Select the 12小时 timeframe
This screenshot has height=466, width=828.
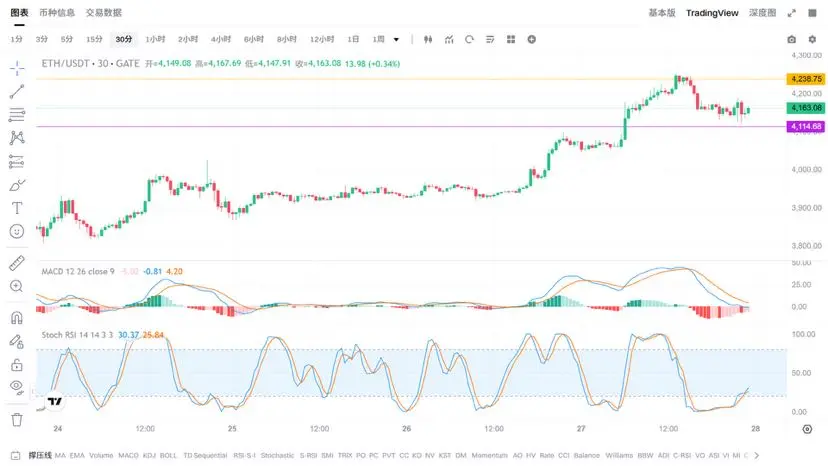322,40
